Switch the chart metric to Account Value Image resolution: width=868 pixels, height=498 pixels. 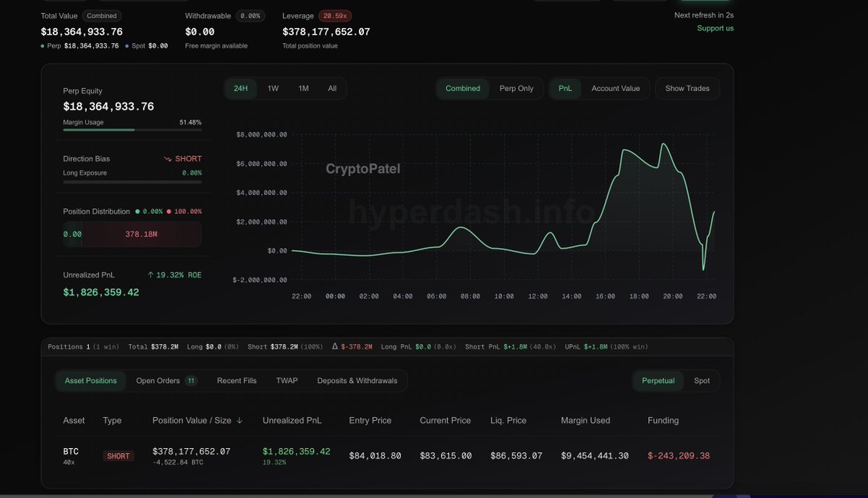615,87
